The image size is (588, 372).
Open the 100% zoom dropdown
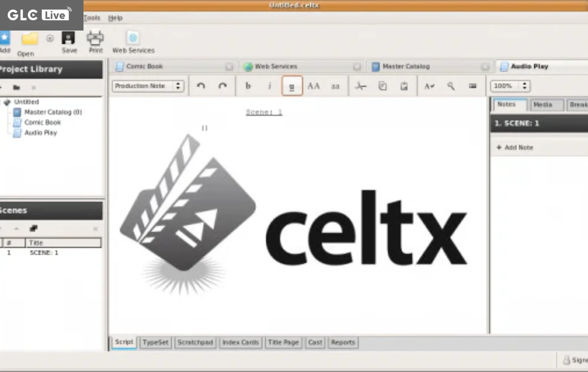point(510,86)
